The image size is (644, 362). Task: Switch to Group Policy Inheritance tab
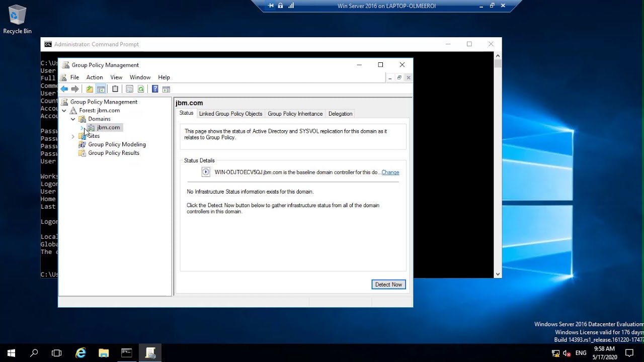pos(295,114)
